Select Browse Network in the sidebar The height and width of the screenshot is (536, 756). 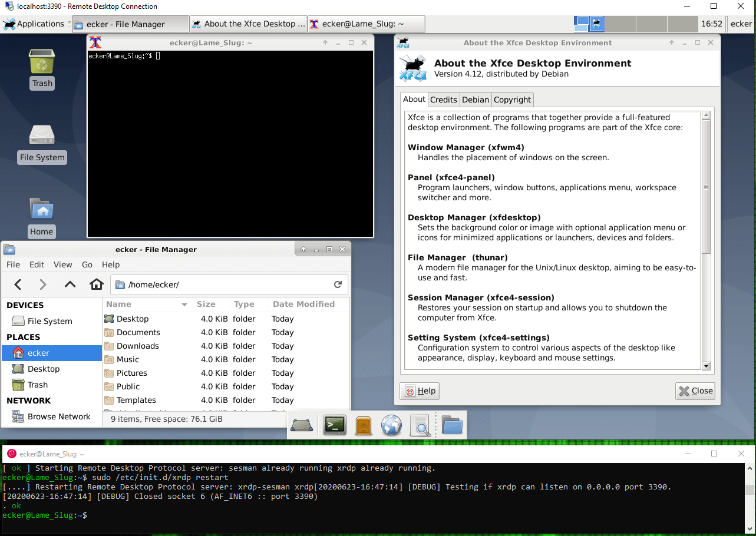pos(58,416)
